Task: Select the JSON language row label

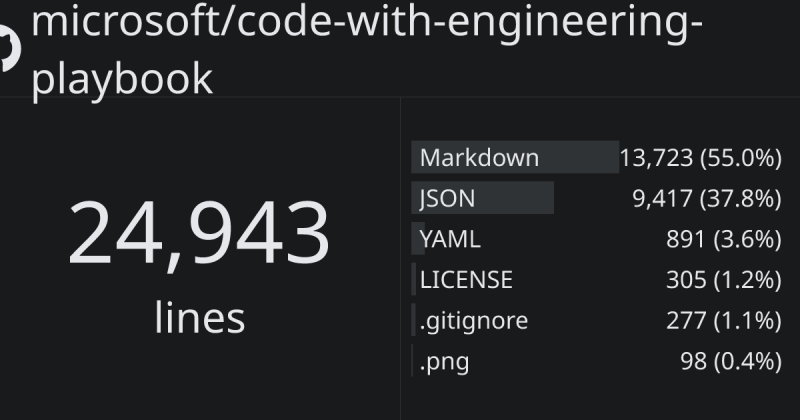Action: 447,198
